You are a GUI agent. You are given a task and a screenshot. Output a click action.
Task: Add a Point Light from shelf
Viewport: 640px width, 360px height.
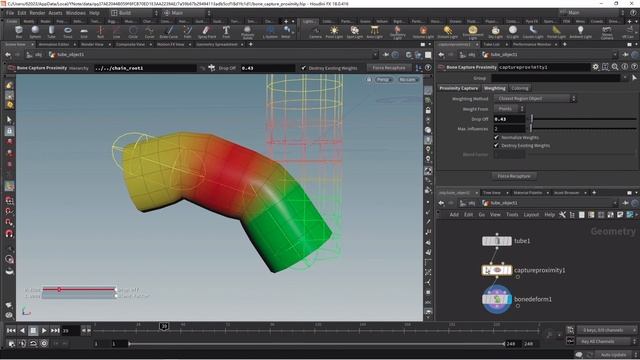[334, 32]
